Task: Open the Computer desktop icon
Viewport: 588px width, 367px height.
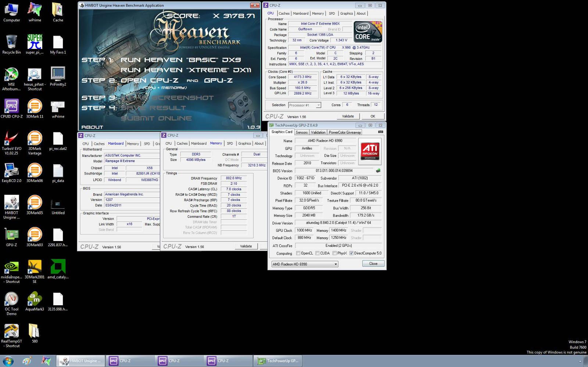Action: (11, 12)
